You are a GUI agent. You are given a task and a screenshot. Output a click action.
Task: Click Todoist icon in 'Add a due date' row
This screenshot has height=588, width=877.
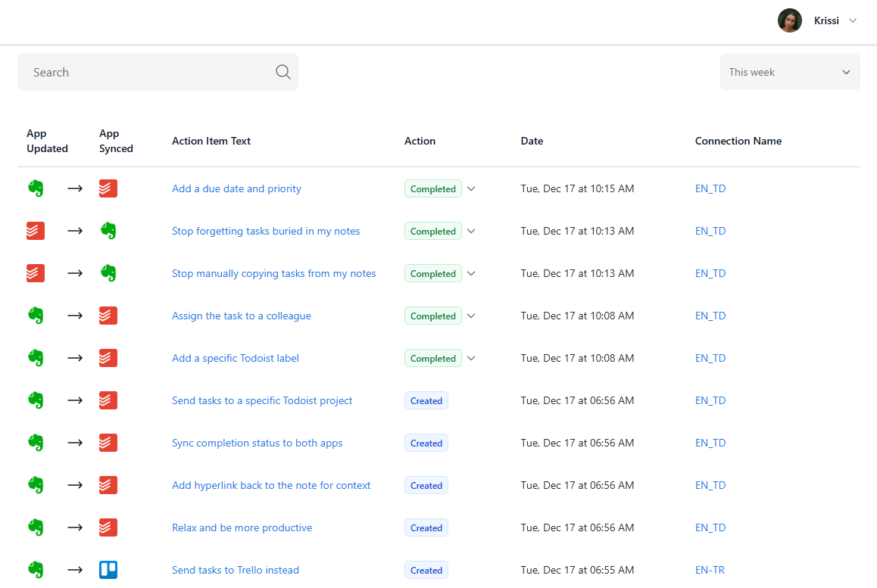click(108, 188)
